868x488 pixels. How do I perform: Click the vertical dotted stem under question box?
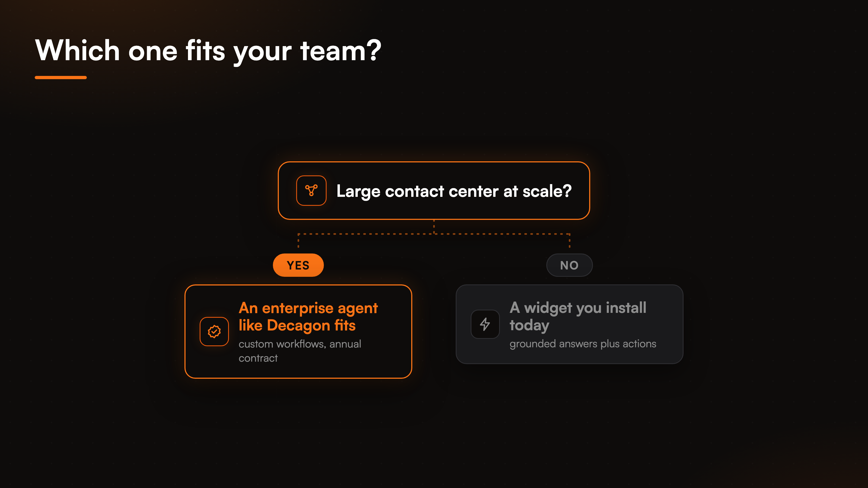[x=434, y=227]
